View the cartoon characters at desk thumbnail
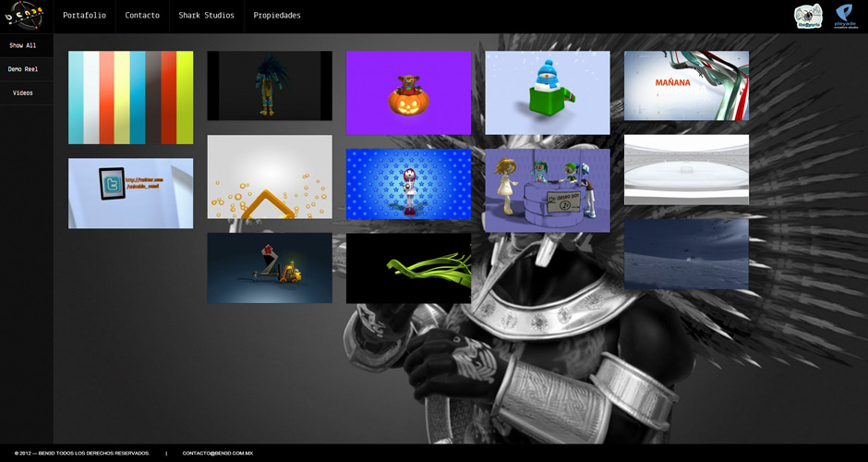 [x=548, y=190]
